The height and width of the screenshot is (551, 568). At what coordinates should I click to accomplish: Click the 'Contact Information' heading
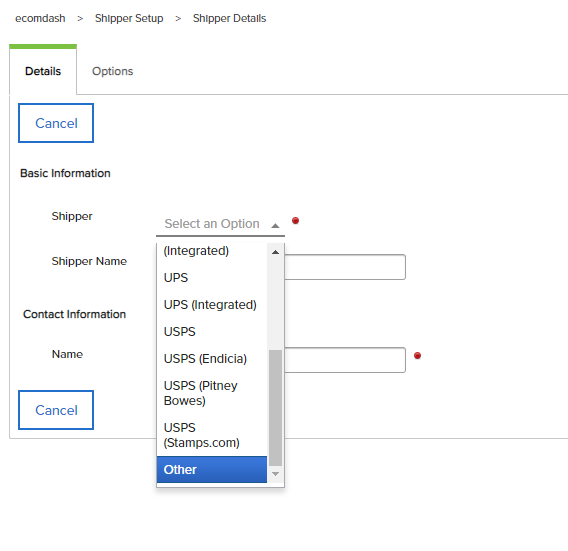[75, 314]
